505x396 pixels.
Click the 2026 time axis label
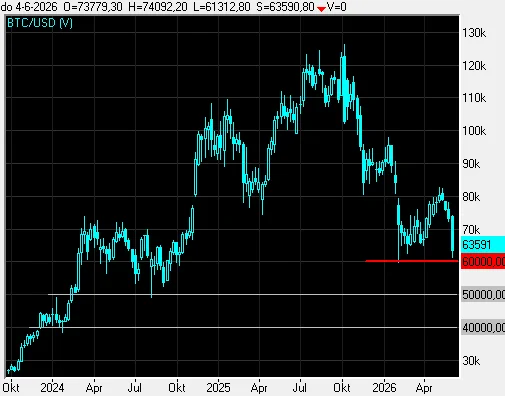[384, 388]
